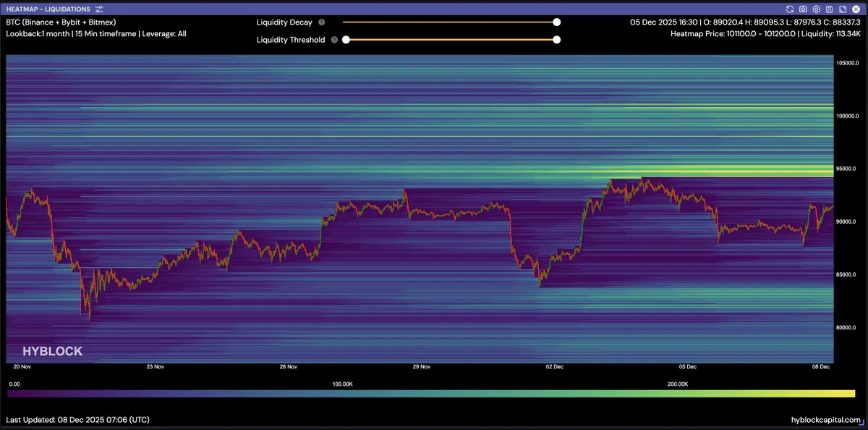Click the HEATMAP - LIQUIDATIONS panel title
The image size is (868, 430).
(x=48, y=9)
